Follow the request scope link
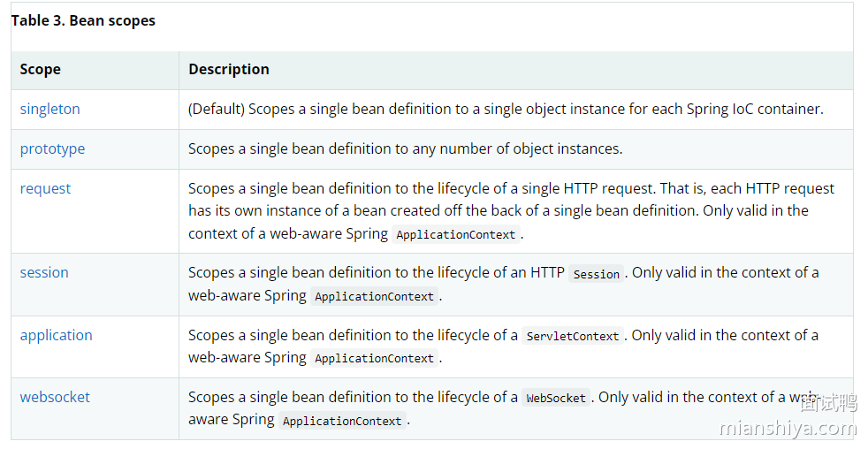The height and width of the screenshot is (449, 868). tap(45, 188)
